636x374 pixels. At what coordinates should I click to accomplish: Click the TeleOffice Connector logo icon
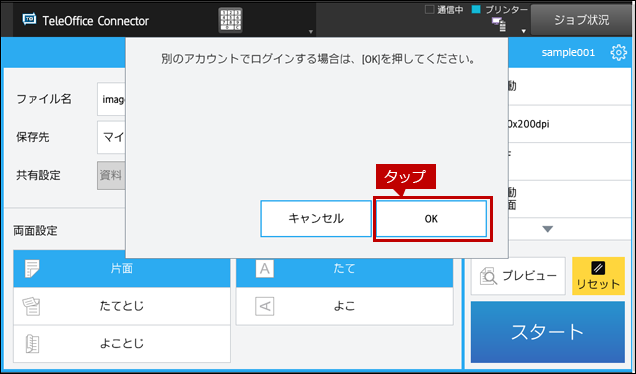(29, 19)
